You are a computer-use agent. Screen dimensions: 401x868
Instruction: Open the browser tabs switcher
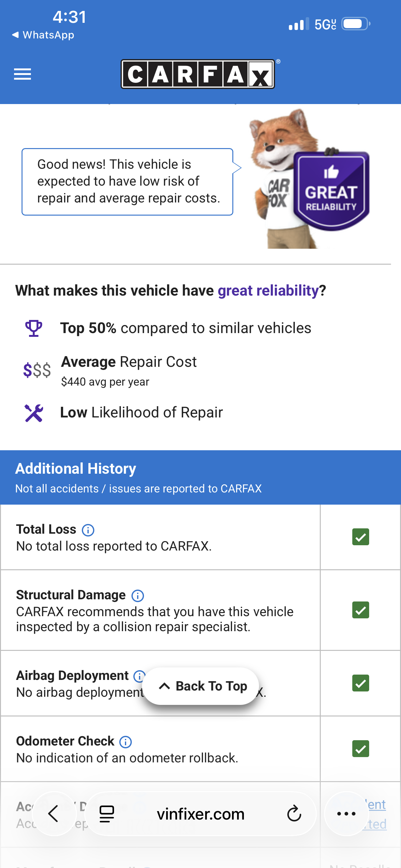coord(106,813)
